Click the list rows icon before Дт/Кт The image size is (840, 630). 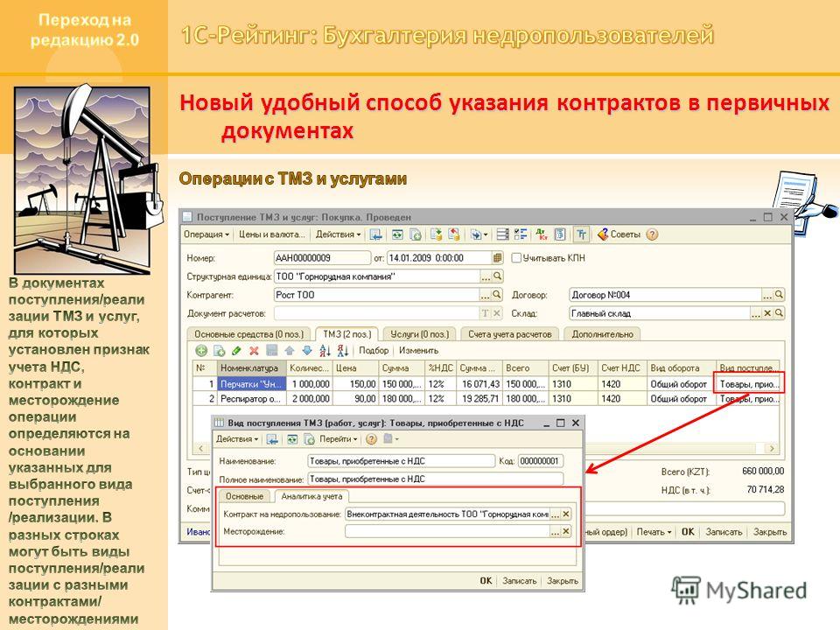coord(502,234)
